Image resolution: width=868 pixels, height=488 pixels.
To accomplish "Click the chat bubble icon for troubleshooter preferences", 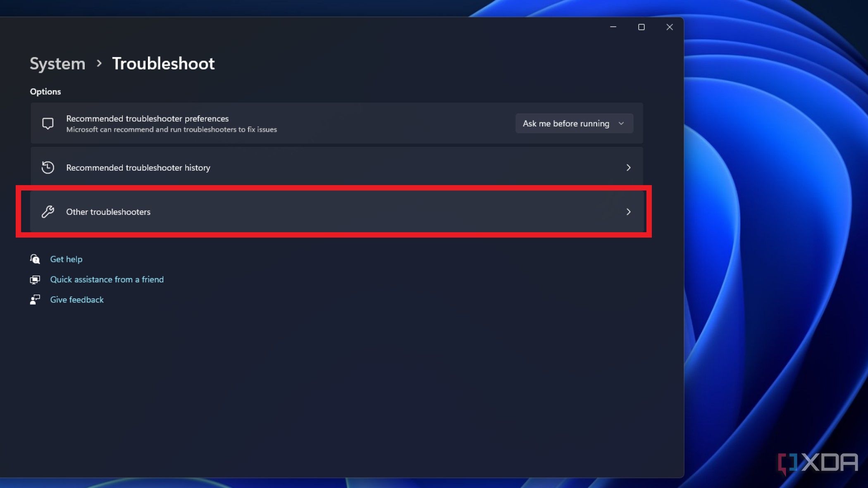I will pos(48,123).
